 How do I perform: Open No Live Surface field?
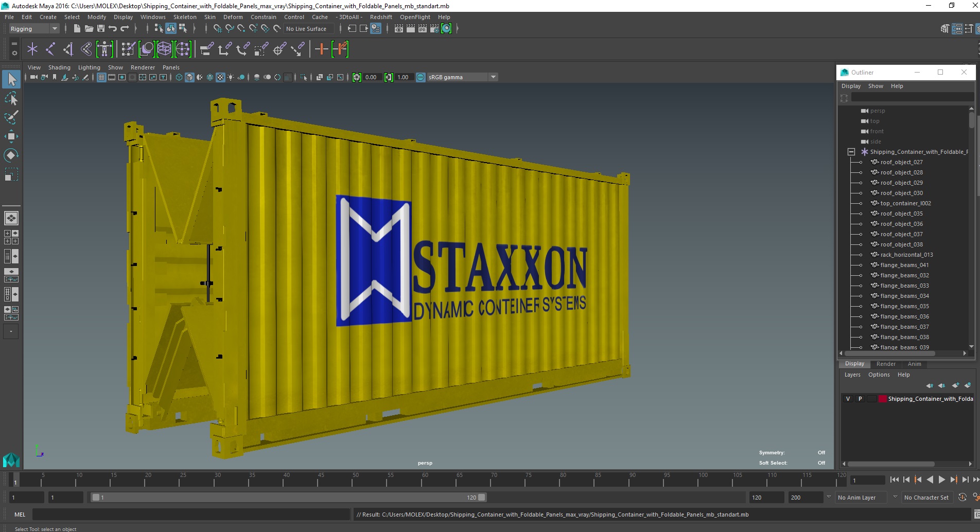pyautogui.click(x=308, y=29)
